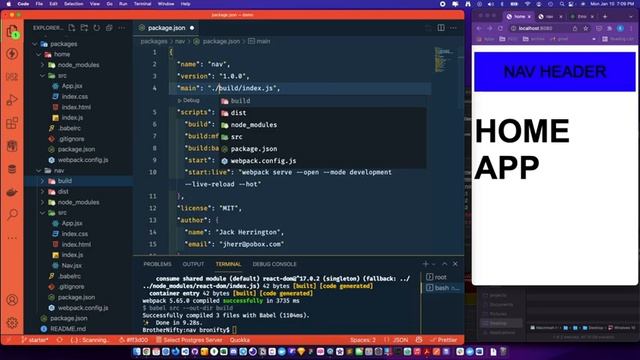640x360 pixels.
Task: Open the database view in activity bar
Action: click(12, 169)
